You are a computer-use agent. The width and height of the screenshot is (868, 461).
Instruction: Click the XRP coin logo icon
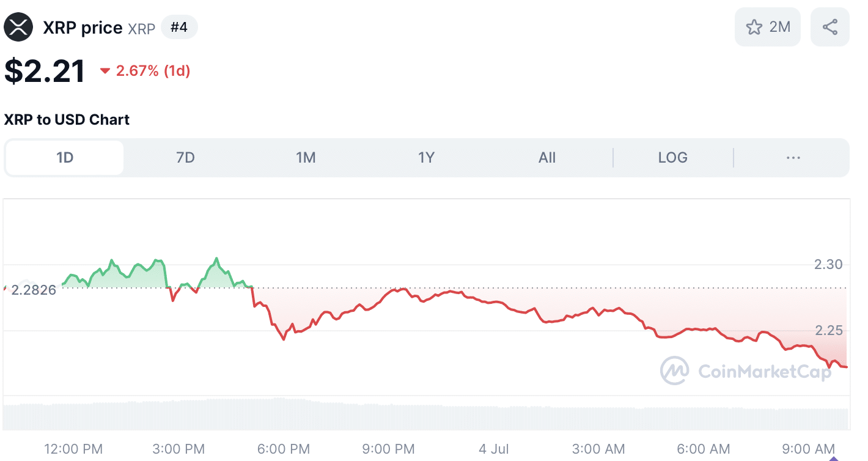(18, 28)
